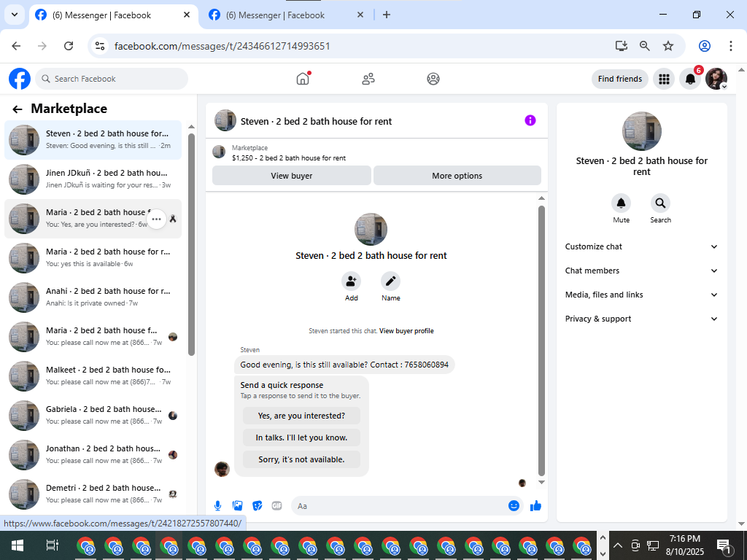Expand Chat members section
This screenshot has width=747, height=560.
(x=641, y=271)
